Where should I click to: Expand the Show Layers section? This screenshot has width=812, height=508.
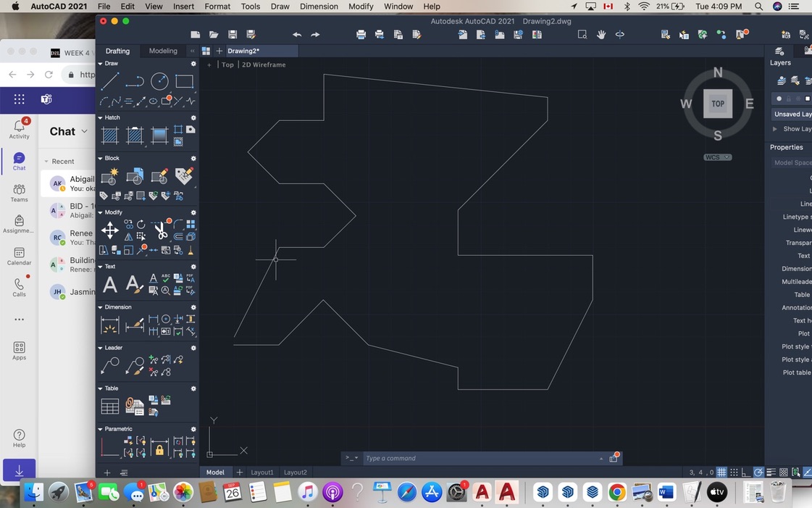[774, 128]
